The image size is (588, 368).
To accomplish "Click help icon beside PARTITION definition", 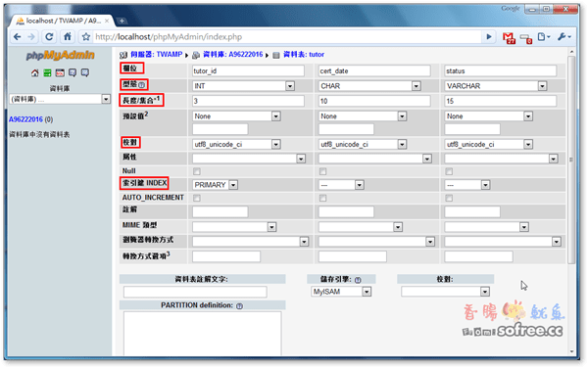I will (x=240, y=306).
